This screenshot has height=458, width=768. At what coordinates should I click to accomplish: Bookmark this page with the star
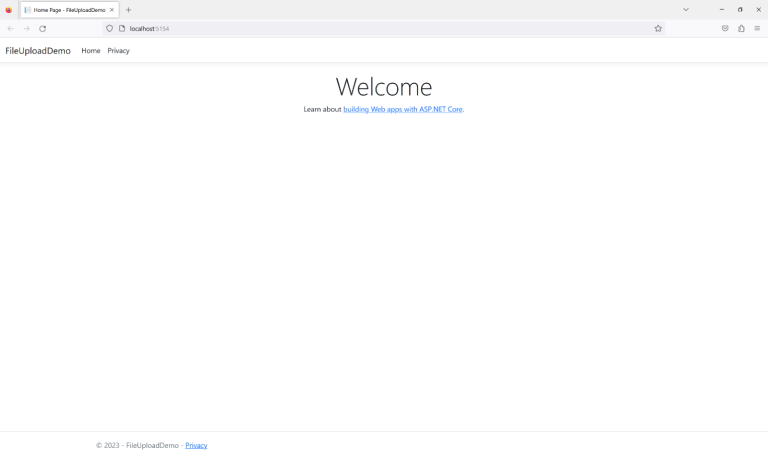tap(658, 28)
